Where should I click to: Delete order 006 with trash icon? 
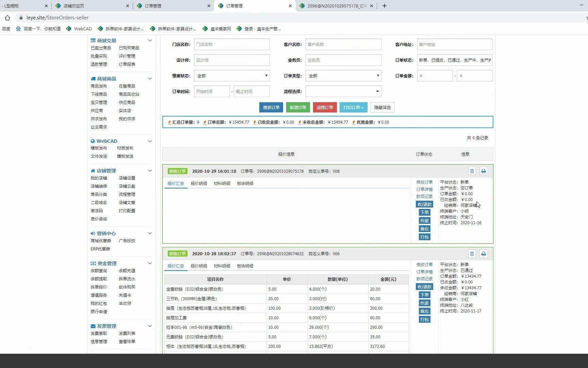472,254
